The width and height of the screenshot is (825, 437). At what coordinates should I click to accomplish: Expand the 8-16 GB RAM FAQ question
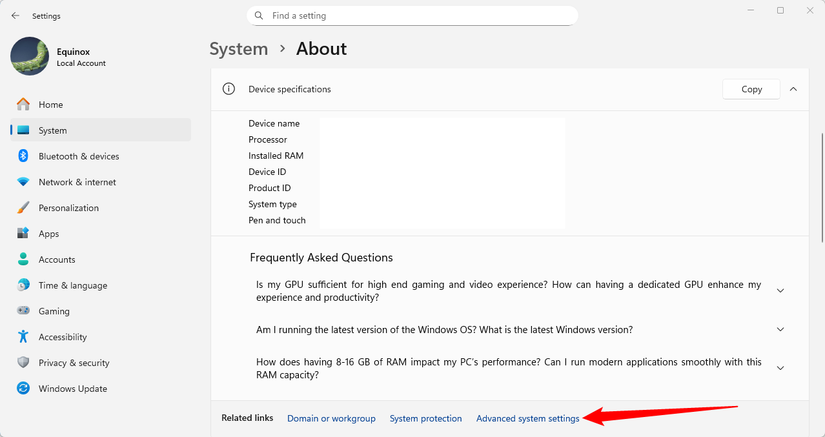(x=780, y=368)
